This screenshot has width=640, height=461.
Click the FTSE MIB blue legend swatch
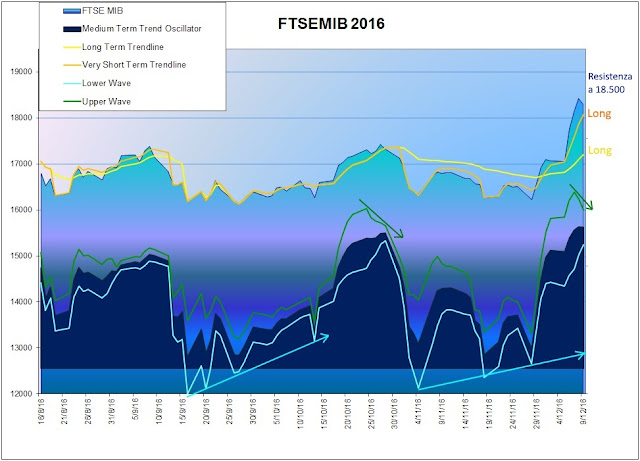pyautogui.click(x=72, y=11)
